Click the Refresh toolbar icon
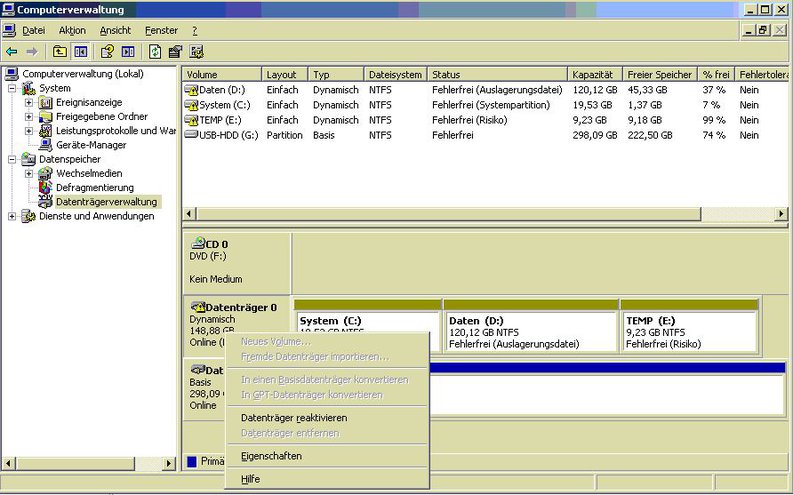The width and height of the screenshot is (793, 495). (155, 52)
